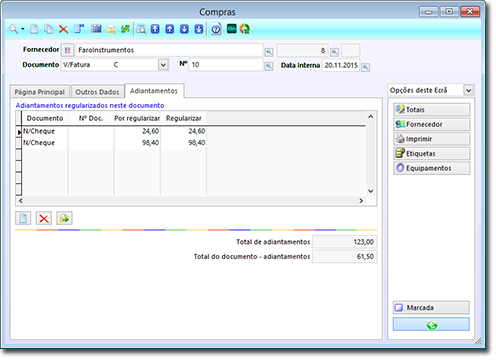The image size is (496, 361).
Task: Delete advance line with red X below grid
Action: pos(44,218)
